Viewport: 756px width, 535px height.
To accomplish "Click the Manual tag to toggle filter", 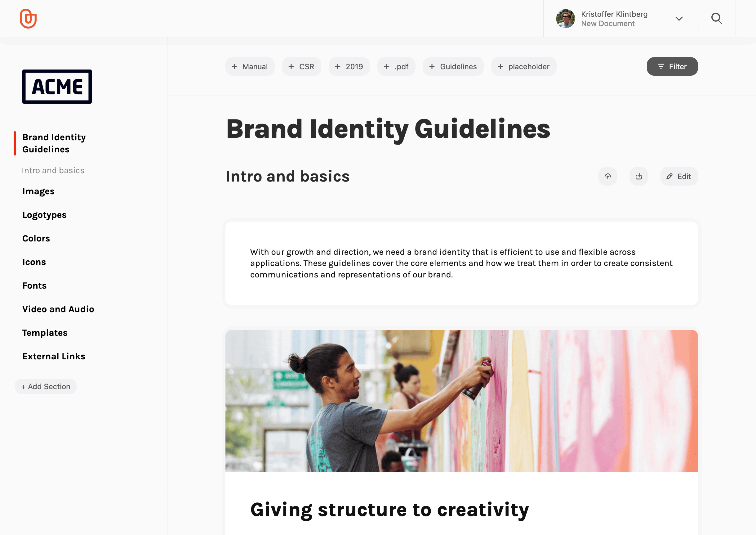I will click(x=250, y=66).
